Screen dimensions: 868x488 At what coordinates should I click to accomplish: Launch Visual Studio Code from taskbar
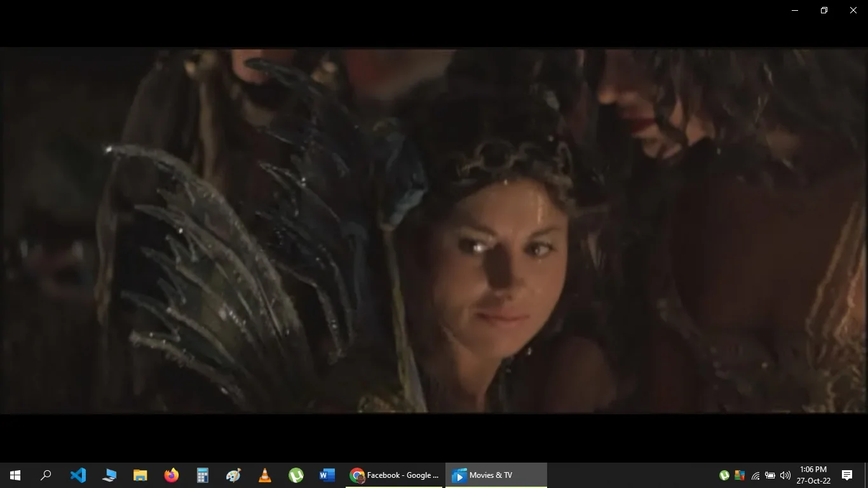pyautogui.click(x=78, y=475)
